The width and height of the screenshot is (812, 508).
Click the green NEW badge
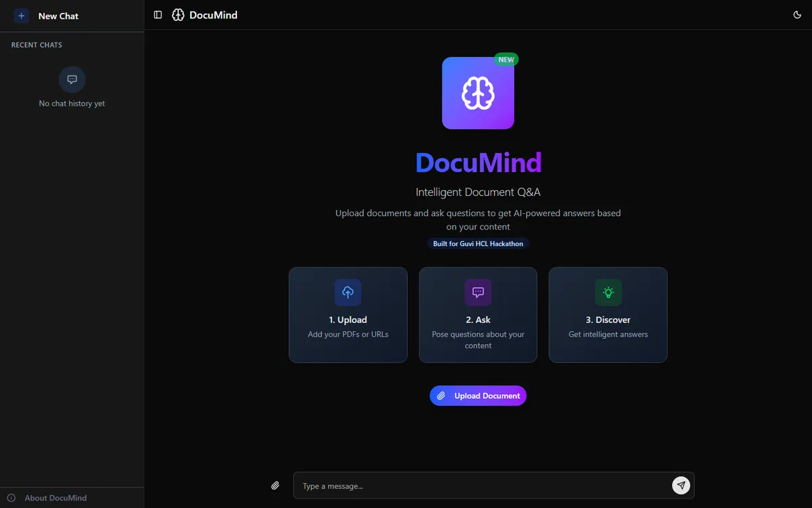click(506, 60)
